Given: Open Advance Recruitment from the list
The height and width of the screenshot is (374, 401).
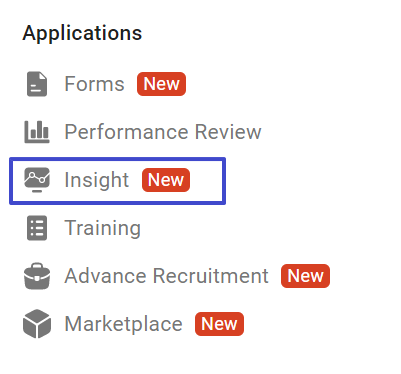Looking at the screenshot, I should click(x=166, y=276).
